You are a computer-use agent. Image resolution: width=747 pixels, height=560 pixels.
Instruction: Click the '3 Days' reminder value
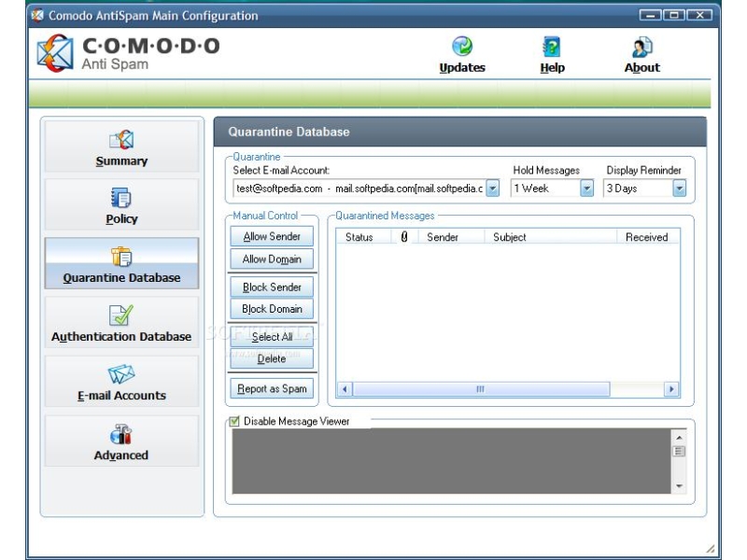622,189
